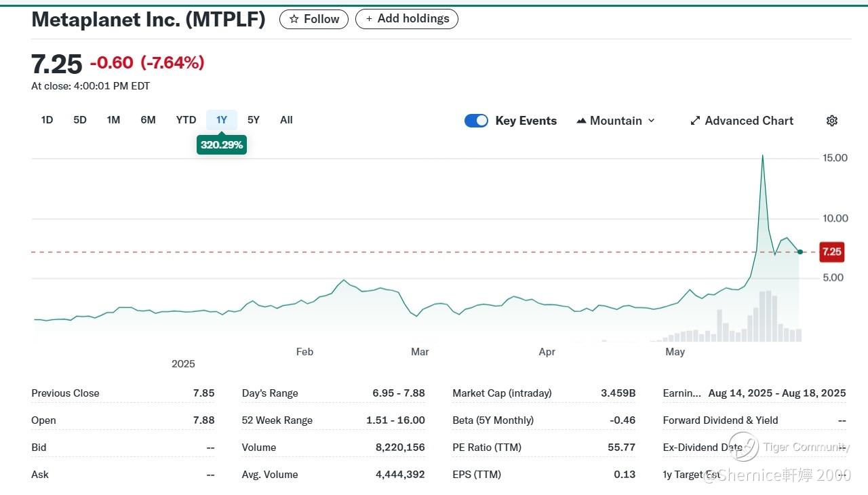The image size is (868, 495).
Task: Click the Add holdings button
Action: [x=407, y=19]
